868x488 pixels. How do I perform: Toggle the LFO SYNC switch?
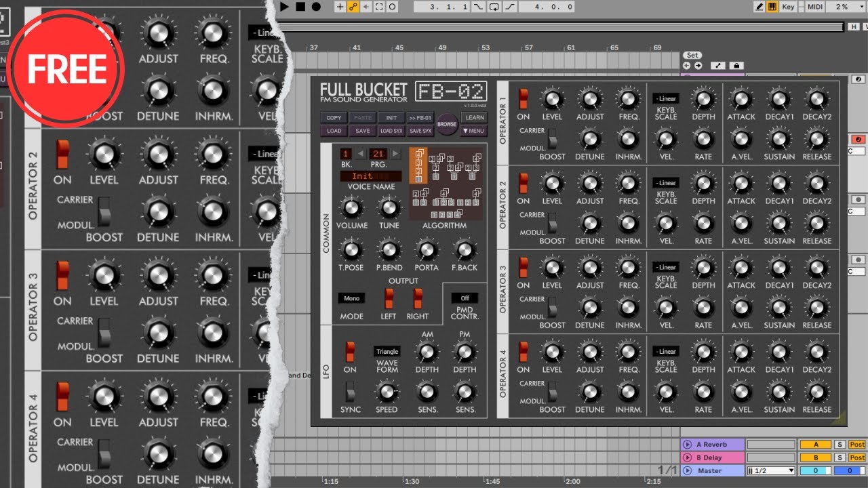pyautogui.click(x=350, y=391)
